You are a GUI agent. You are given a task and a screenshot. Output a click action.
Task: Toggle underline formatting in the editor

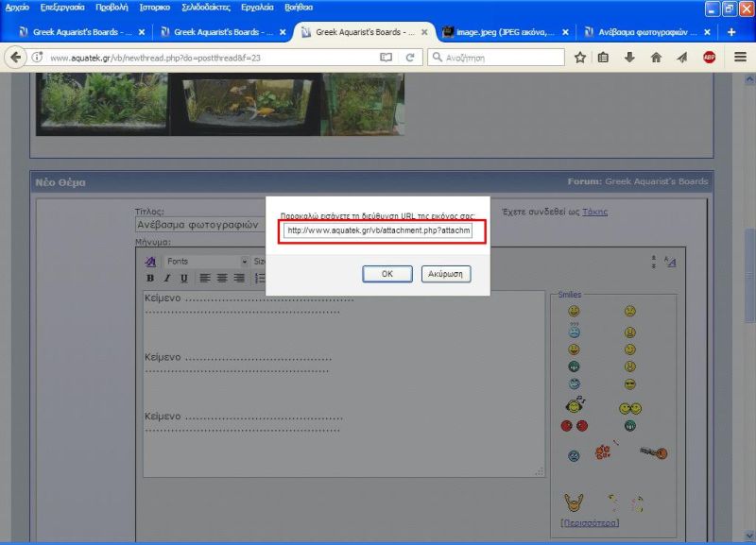[183, 279]
